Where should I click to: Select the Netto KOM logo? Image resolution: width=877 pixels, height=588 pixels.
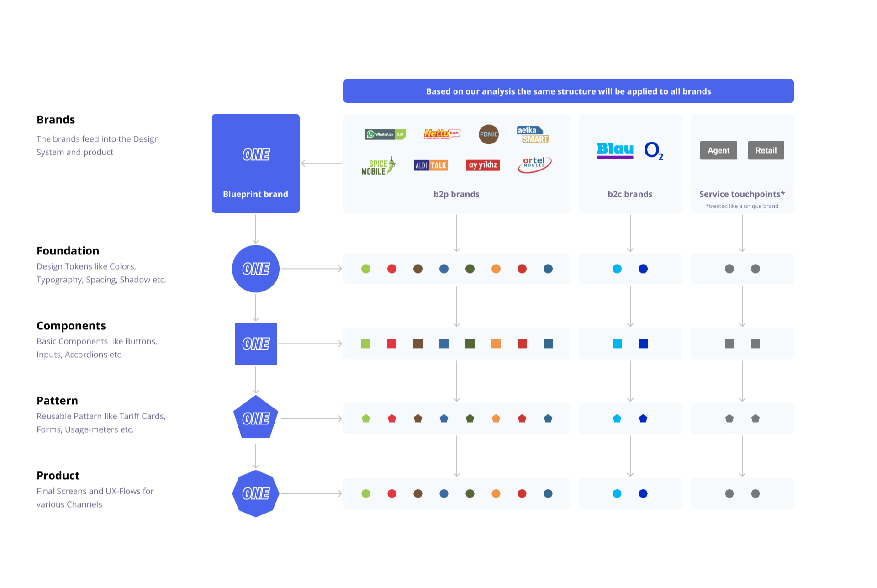click(442, 133)
